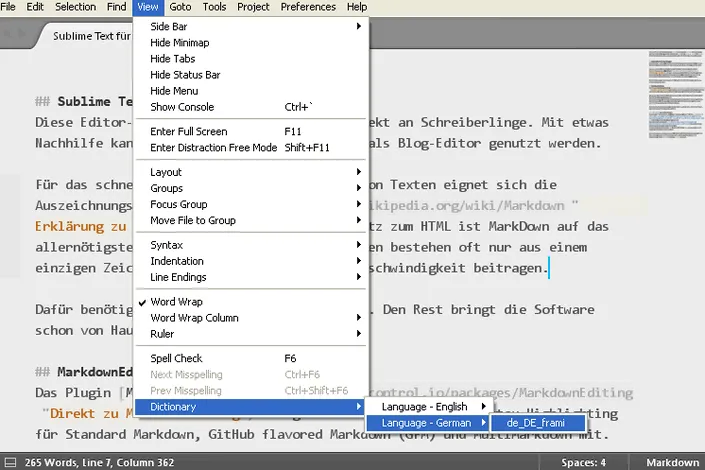Viewport: 705px width, 470px height.
Task: Open the File menu
Action: (8, 7)
